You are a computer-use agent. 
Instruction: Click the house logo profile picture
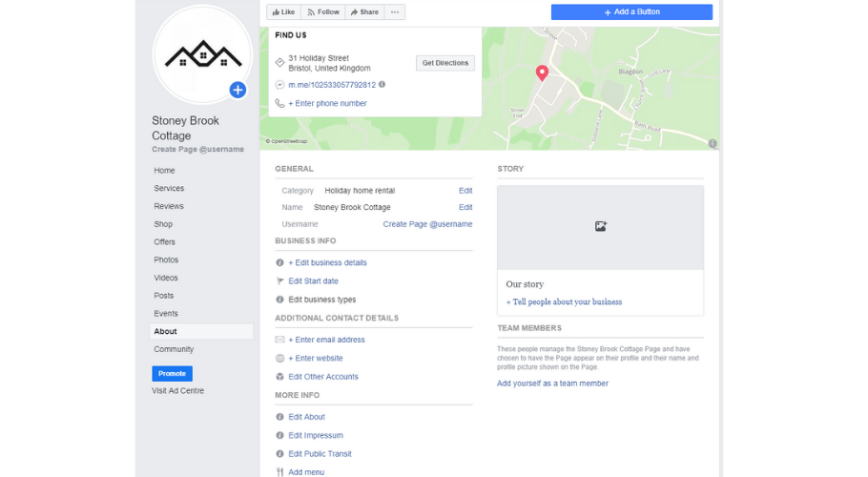click(x=202, y=54)
